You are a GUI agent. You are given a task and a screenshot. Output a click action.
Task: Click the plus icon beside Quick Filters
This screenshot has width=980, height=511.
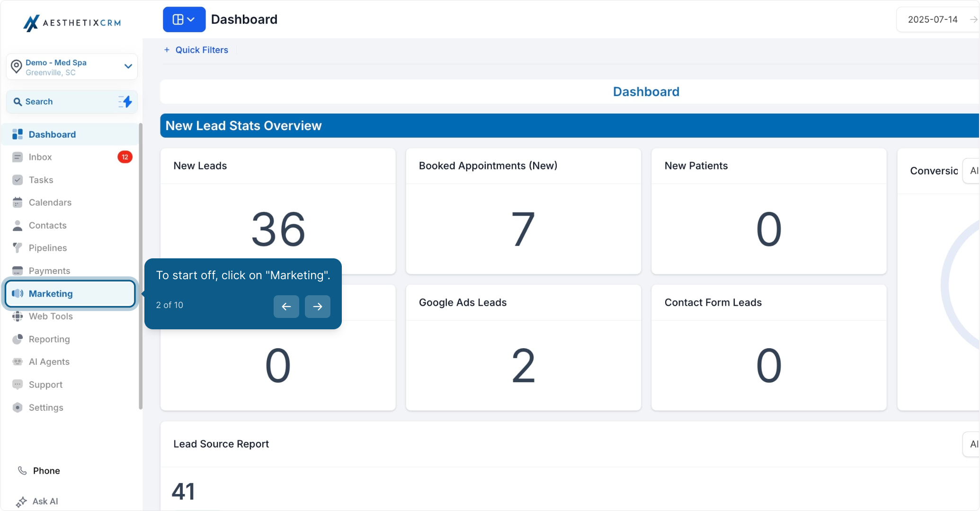point(167,50)
